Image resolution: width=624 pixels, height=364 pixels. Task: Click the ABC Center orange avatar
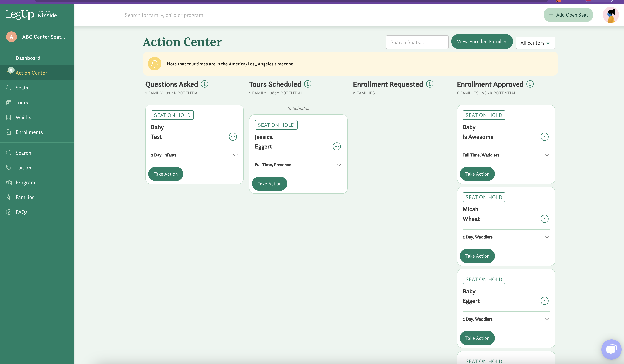click(11, 37)
